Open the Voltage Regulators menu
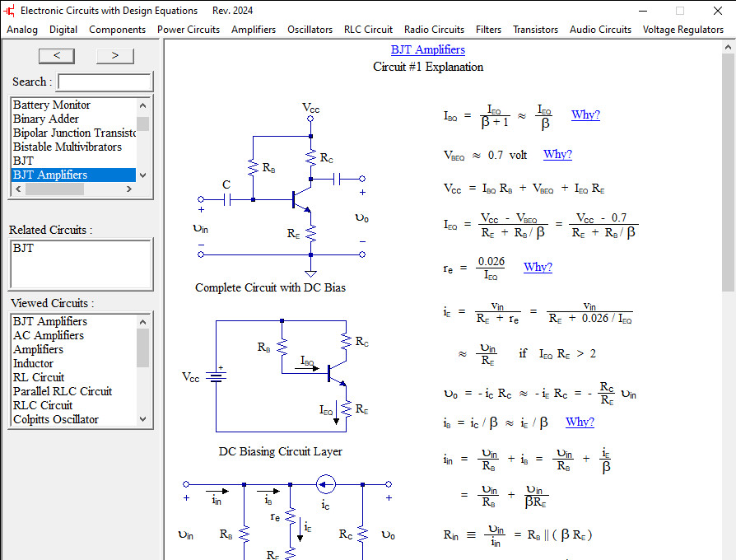 pos(683,30)
